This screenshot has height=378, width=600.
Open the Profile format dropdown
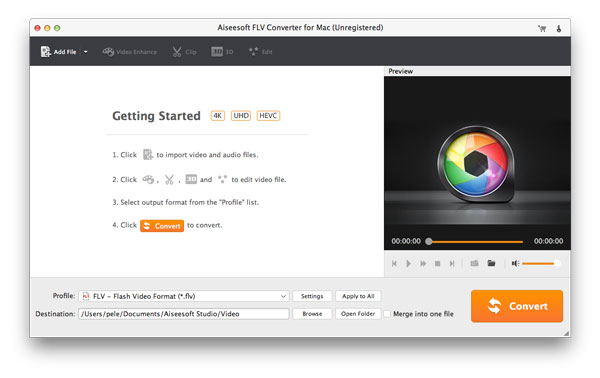pos(184,296)
